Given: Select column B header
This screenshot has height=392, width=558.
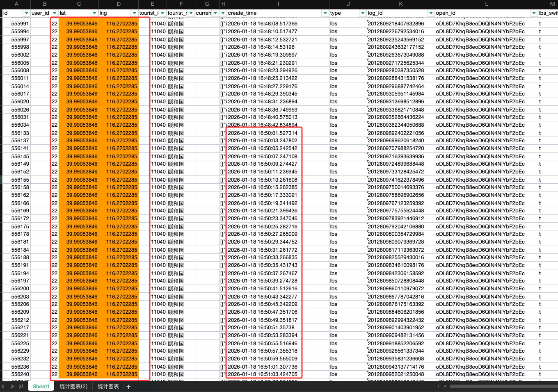Looking at the screenshot, I should pyautogui.click(x=45, y=4).
